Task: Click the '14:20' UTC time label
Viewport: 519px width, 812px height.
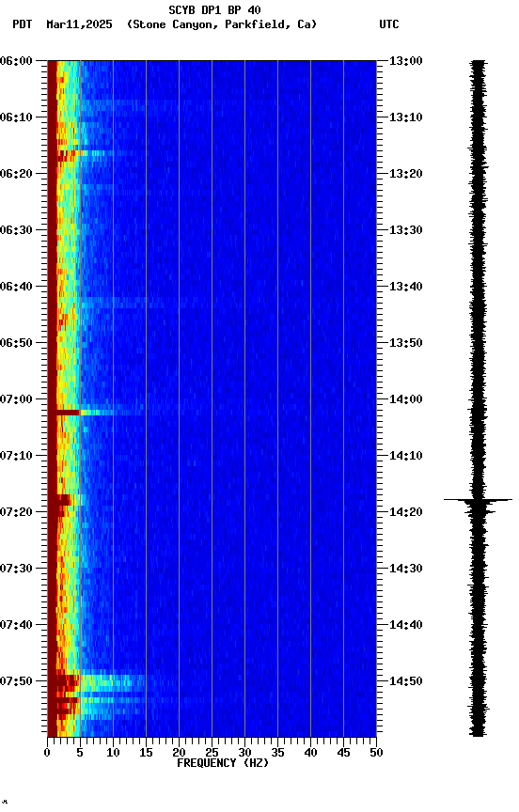Action: click(x=406, y=512)
